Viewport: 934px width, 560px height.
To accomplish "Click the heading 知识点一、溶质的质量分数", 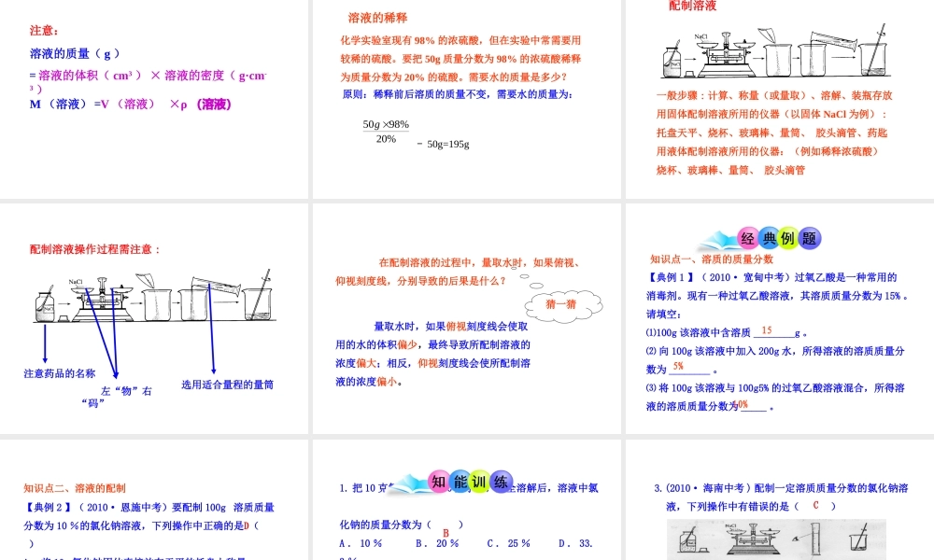I will [x=711, y=259].
